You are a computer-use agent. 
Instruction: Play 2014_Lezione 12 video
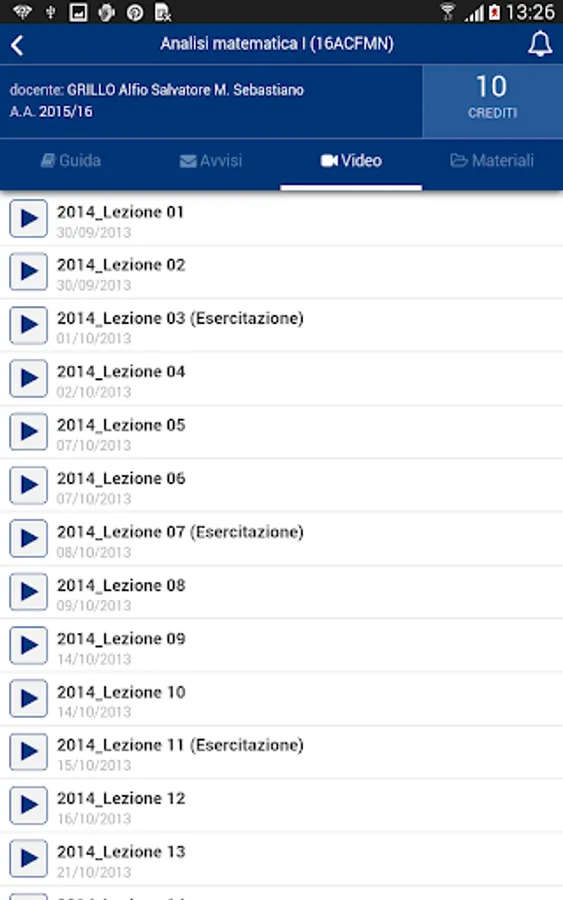[x=28, y=805]
